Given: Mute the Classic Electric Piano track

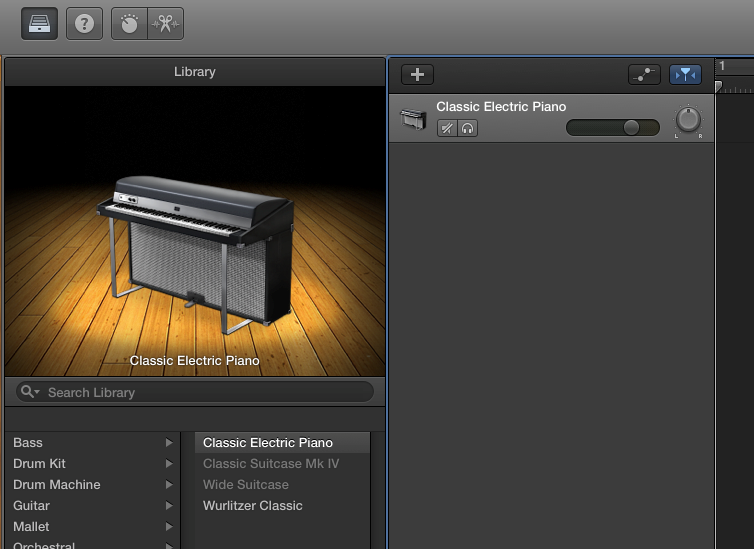Looking at the screenshot, I should point(447,128).
